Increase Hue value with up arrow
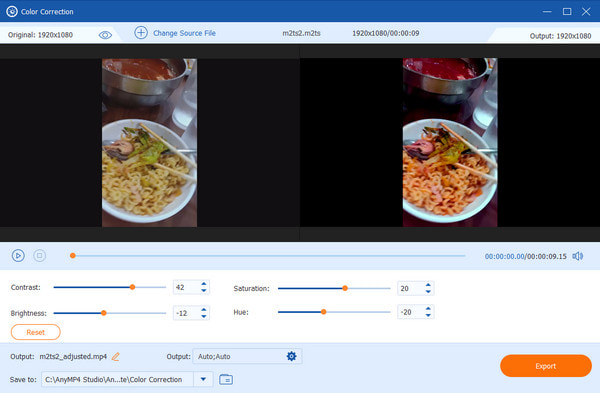This screenshot has width=600, height=393. [428, 308]
